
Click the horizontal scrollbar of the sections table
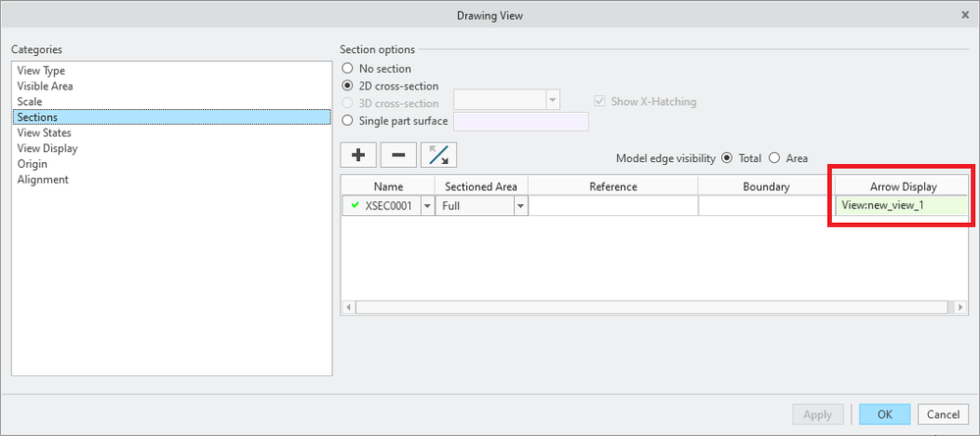tap(647, 307)
